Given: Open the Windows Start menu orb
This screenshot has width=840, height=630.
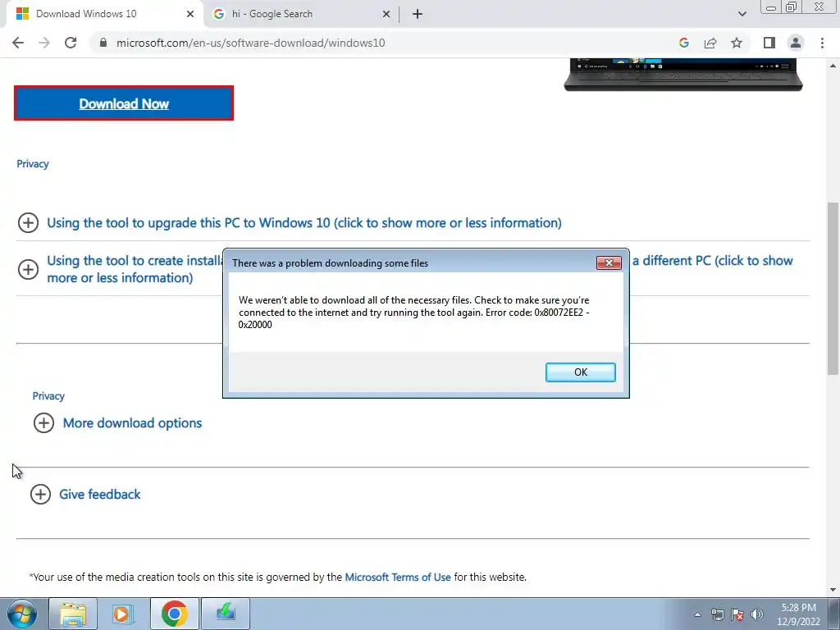Looking at the screenshot, I should [x=22, y=614].
